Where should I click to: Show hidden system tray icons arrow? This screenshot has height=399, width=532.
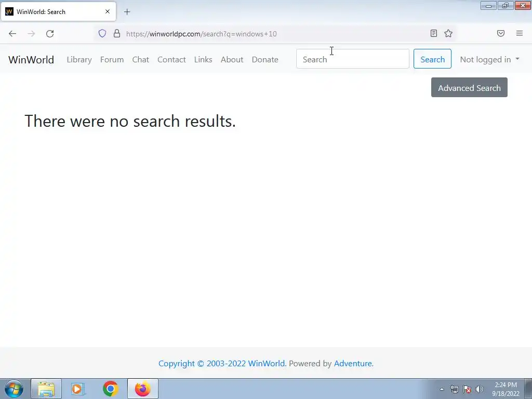[x=442, y=389]
